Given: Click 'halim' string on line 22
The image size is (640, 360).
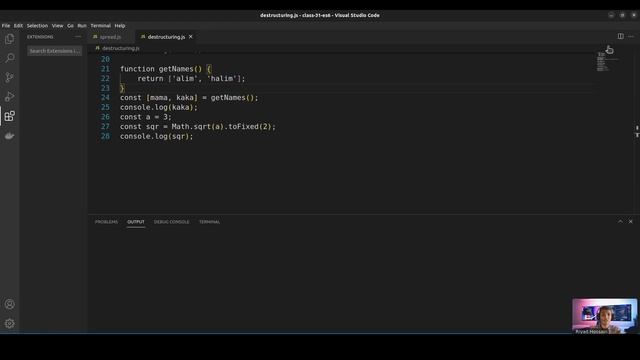Looking at the screenshot, I should pyautogui.click(x=222, y=79).
